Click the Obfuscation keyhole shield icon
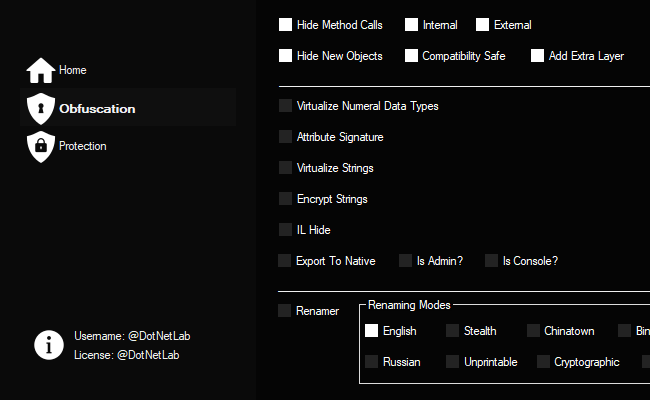This screenshot has height=400, width=650. pos(41,108)
